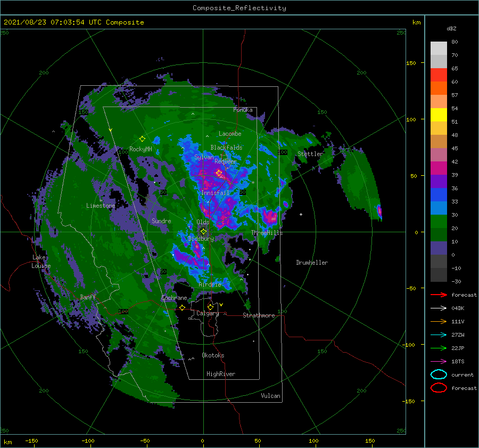Click the dBZ legend heading
The width and height of the screenshot is (479, 448).
pos(451,28)
